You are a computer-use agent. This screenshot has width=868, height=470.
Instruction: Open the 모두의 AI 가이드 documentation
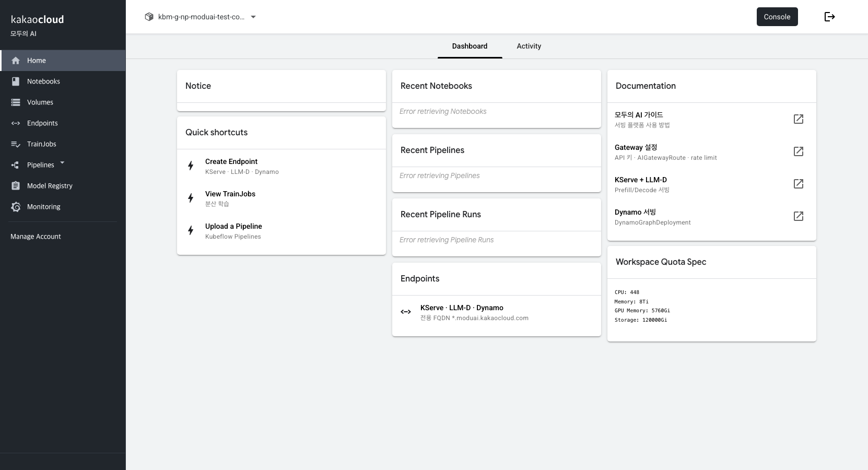pos(712,119)
